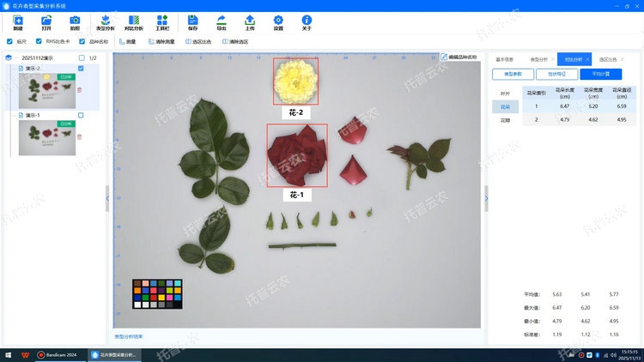Save using the 保存 icon
644x362 pixels.
(191, 22)
